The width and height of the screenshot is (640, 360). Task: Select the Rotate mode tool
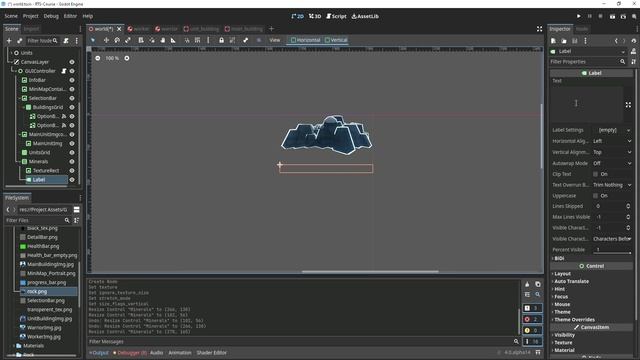(117, 40)
